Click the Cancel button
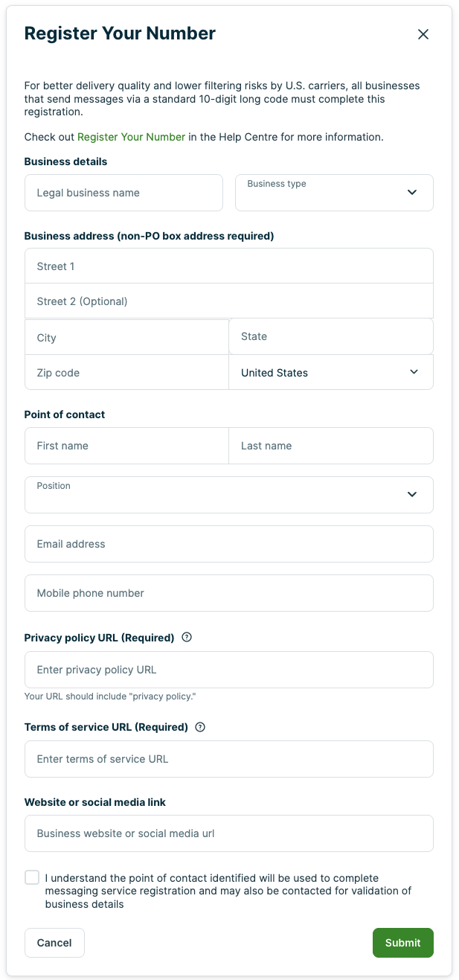 click(54, 943)
